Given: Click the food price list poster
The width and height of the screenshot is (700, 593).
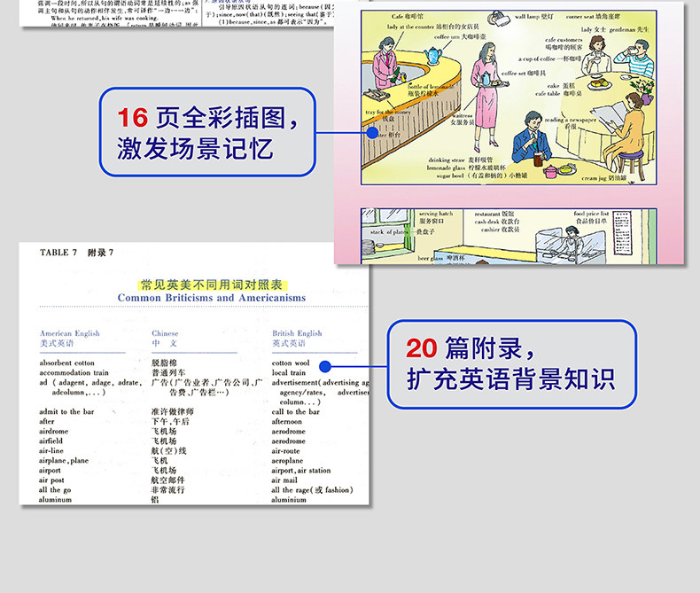Looking at the screenshot, I should click(622, 232).
